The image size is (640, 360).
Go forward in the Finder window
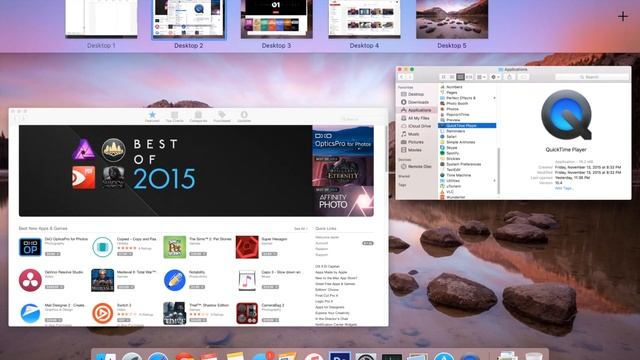pyautogui.click(x=409, y=77)
